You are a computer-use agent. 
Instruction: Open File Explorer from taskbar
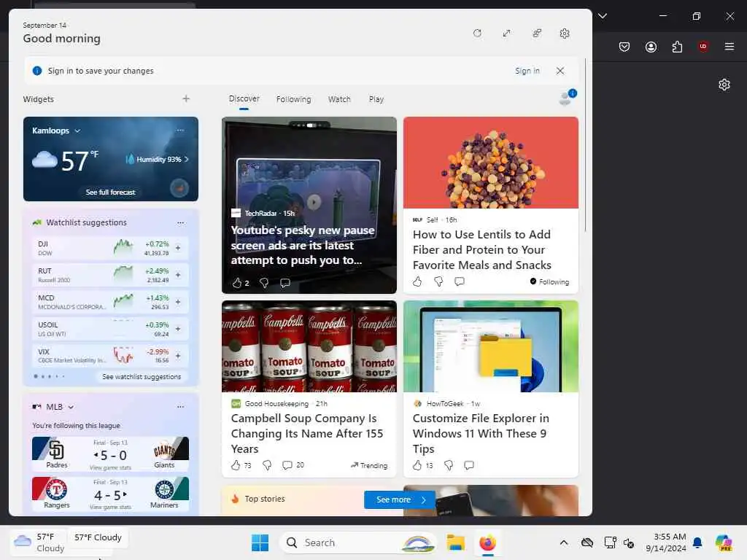point(455,542)
